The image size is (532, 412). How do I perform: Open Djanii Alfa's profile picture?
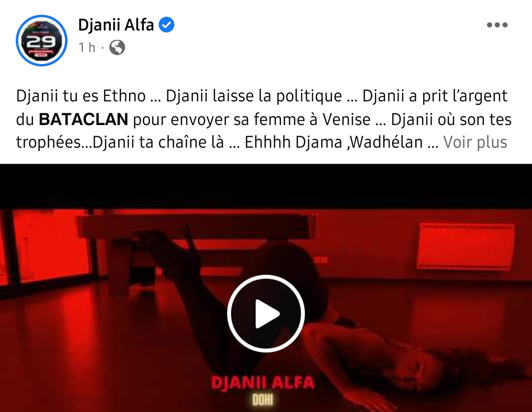click(41, 41)
